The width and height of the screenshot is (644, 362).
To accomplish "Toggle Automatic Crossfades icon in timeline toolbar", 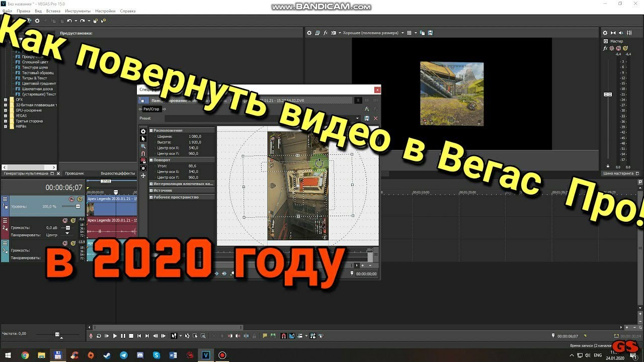I will 292,335.
